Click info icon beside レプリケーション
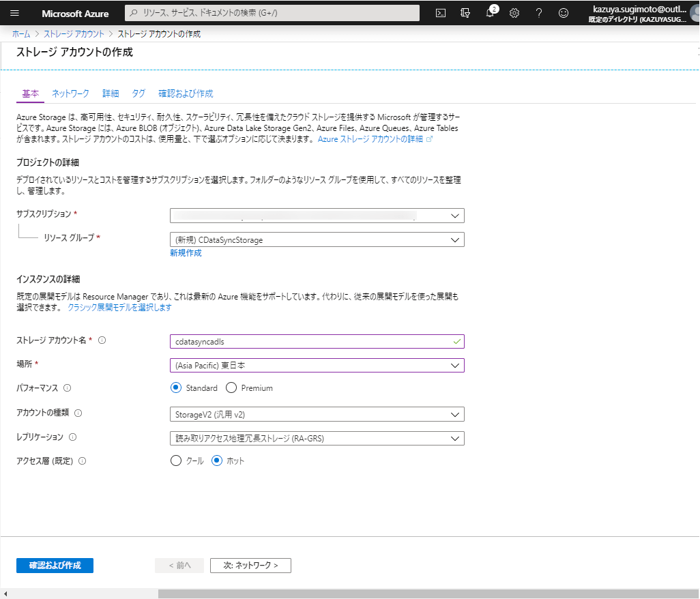The width and height of the screenshot is (700, 599). click(x=73, y=437)
